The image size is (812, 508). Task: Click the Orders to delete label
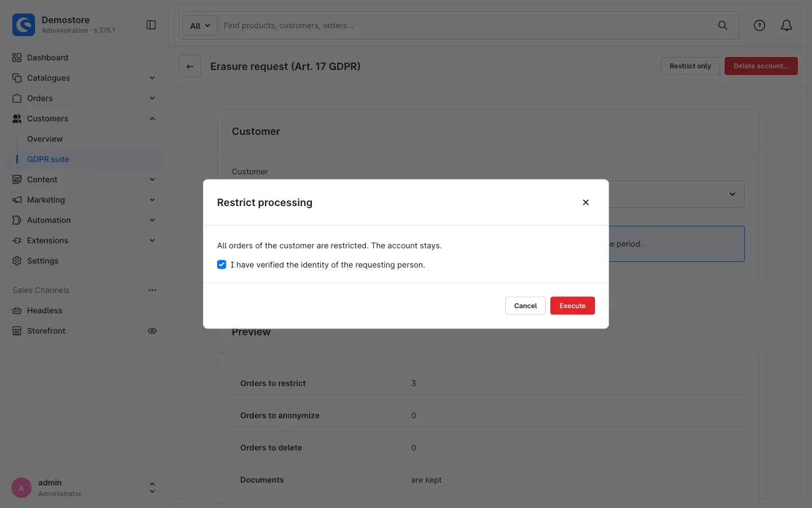pyautogui.click(x=271, y=448)
